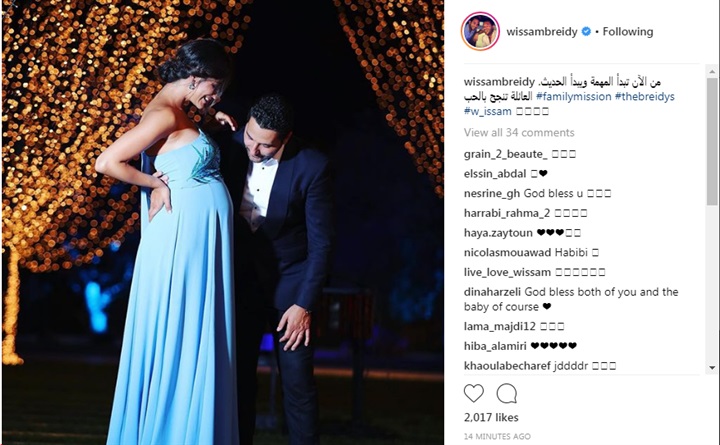
Task: Like the post with the heart icon
Action: 473,394
